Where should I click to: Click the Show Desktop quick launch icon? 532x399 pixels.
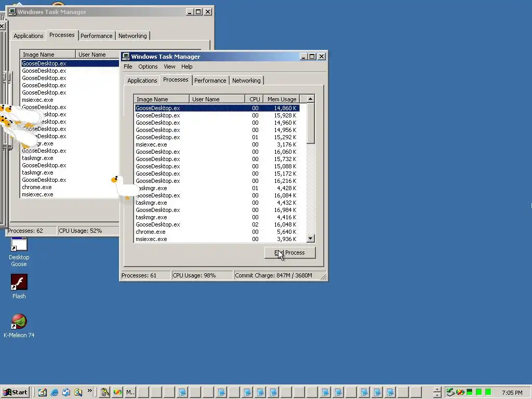pyautogui.click(x=42, y=392)
